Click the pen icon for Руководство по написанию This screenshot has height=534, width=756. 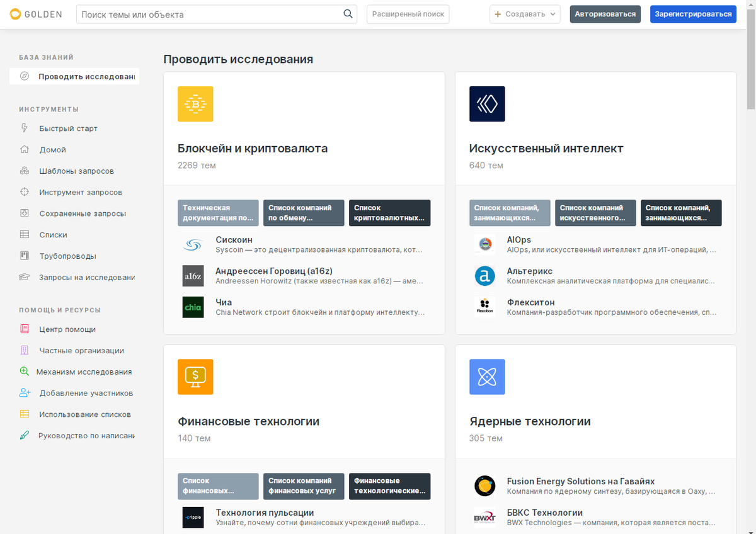click(25, 435)
